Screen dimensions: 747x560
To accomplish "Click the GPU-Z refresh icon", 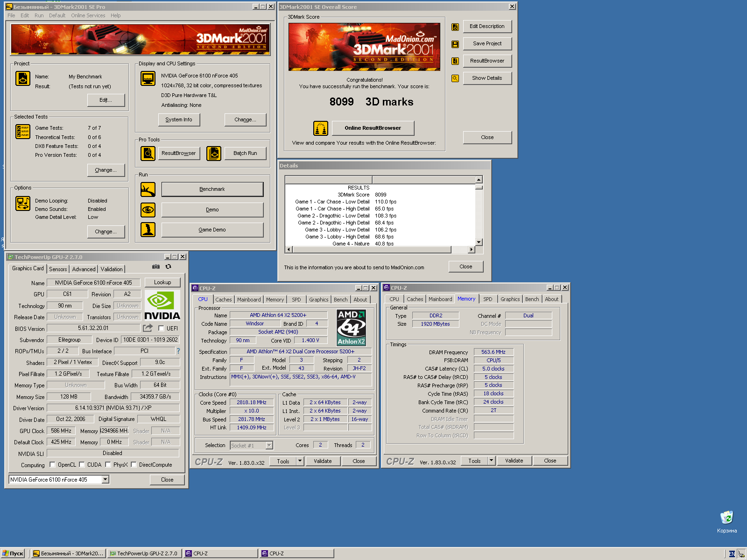I will point(169,266).
